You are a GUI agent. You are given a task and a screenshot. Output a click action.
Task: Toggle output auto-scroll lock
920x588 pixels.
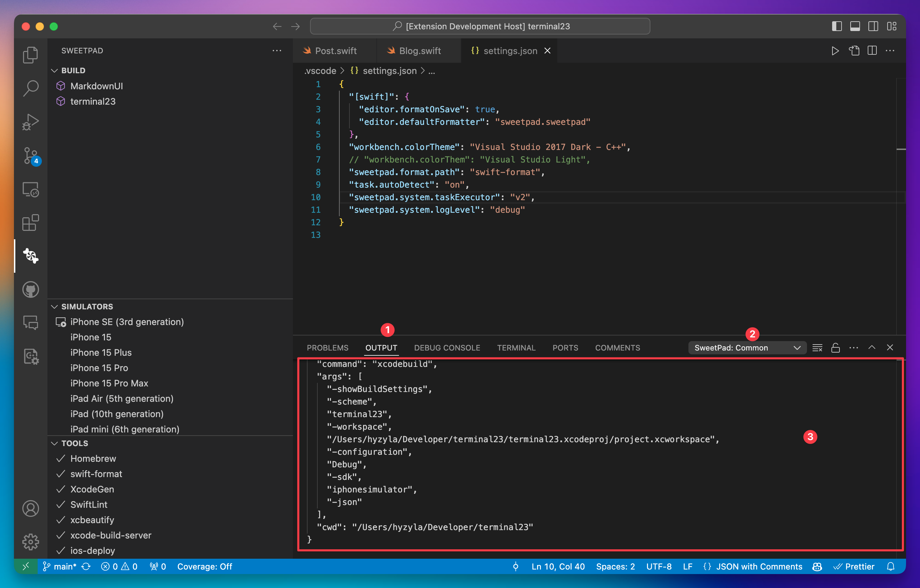(836, 348)
